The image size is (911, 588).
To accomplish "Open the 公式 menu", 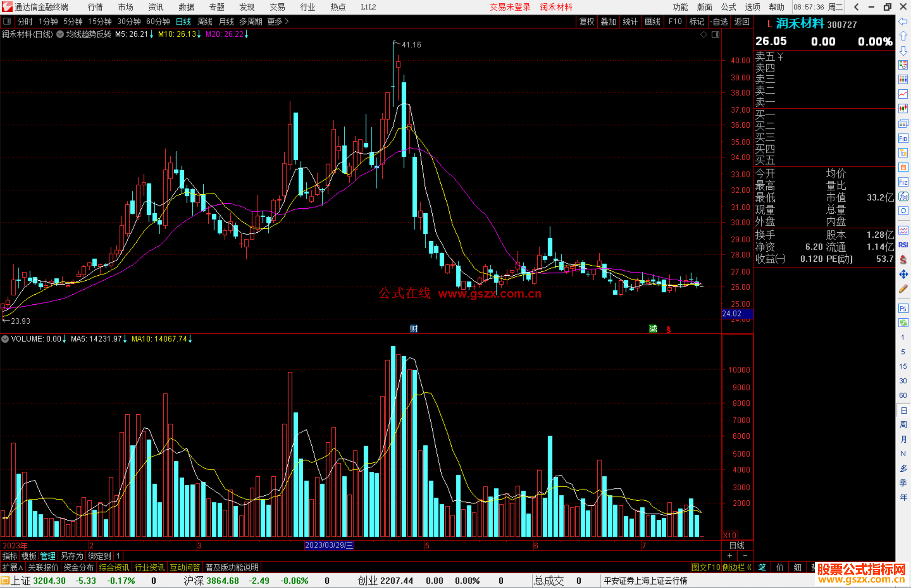I will [728, 7].
